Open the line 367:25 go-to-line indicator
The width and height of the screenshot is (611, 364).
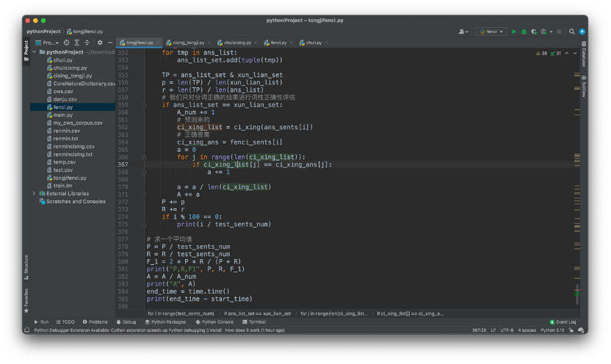coord(479,330)
